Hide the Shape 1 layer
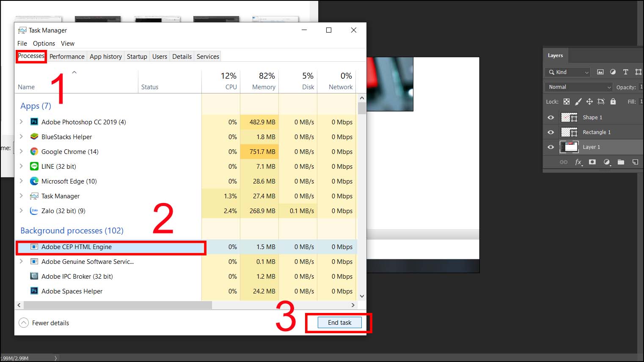This screenshot has height=362, width=644. (551, 117)
